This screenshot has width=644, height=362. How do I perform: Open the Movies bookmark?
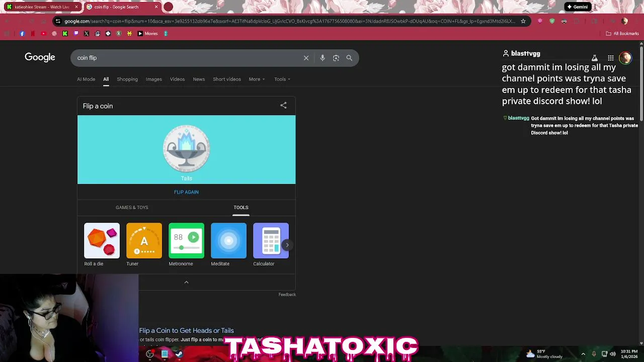coord(147,34)
